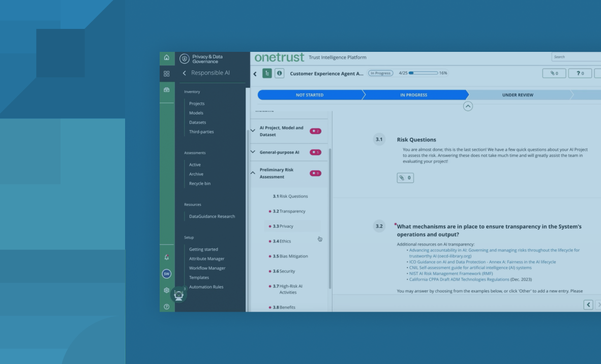The image size is (601, 364).
Task: Click the home icon in the left rail
Action: pos(167,58)
